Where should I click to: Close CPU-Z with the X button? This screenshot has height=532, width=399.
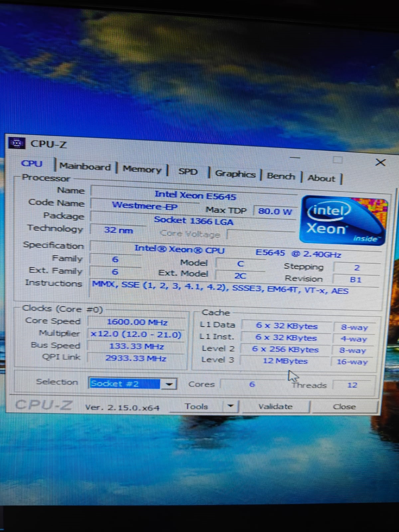[380, 162]
